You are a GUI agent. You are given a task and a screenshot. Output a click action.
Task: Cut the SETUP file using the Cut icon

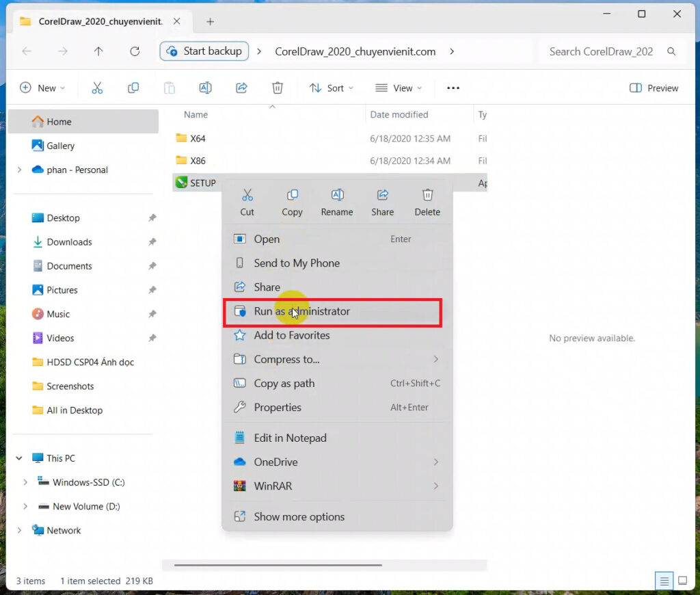point(247,201)
